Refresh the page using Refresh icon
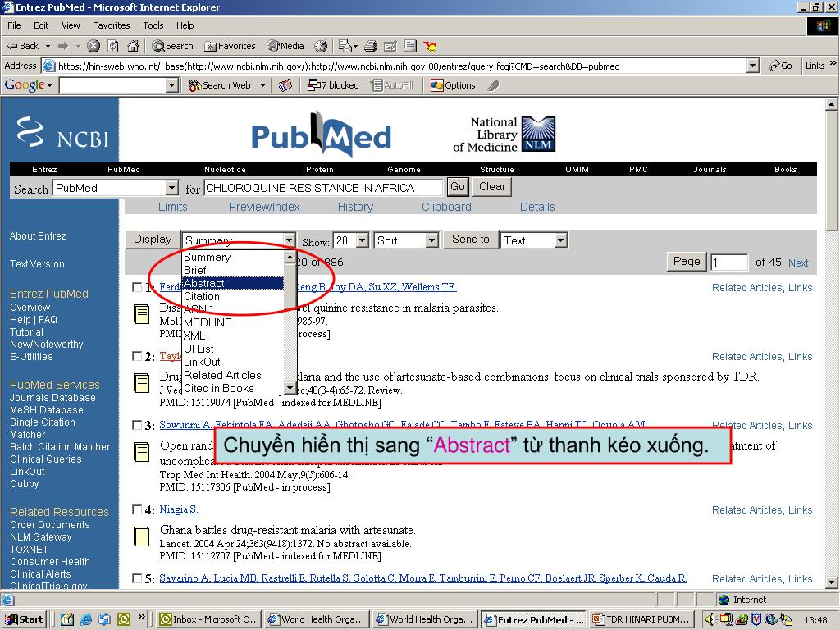 pos(113,46)
